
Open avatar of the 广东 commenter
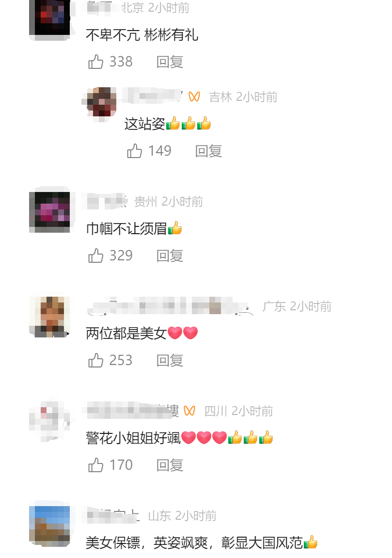pyautogui.click(x=49, y=317)
